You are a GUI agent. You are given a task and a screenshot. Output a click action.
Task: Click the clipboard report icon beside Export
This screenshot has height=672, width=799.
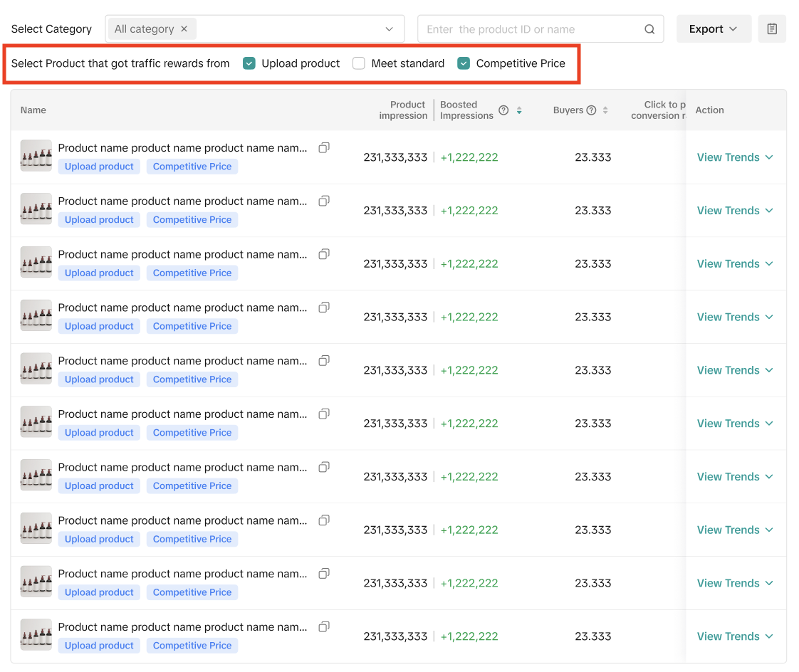pyautogui.click(x=772, y=29)
